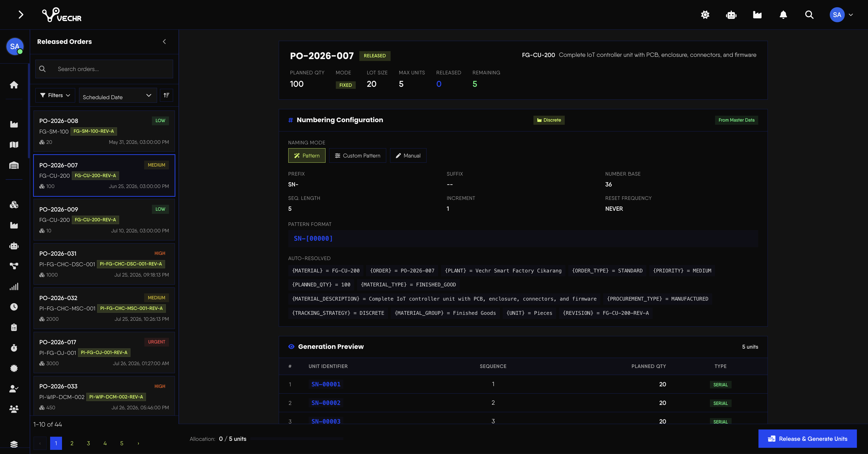Open the robot assistant icon in top bar
Screen dimensions: 868x454
731,15
